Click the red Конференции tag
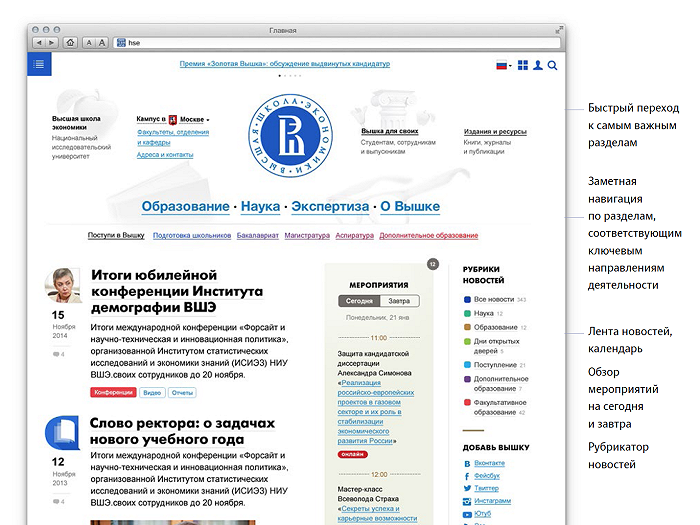 tap(113, 392)
